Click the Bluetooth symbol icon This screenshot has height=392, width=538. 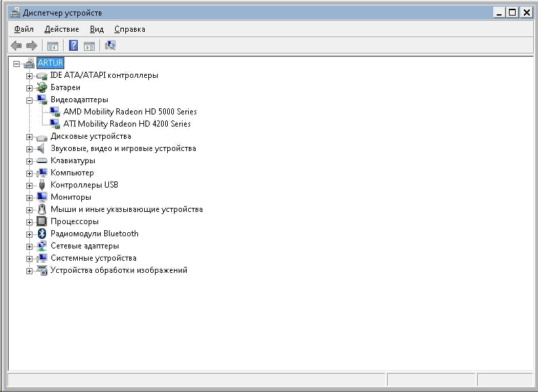pos(42,234)
